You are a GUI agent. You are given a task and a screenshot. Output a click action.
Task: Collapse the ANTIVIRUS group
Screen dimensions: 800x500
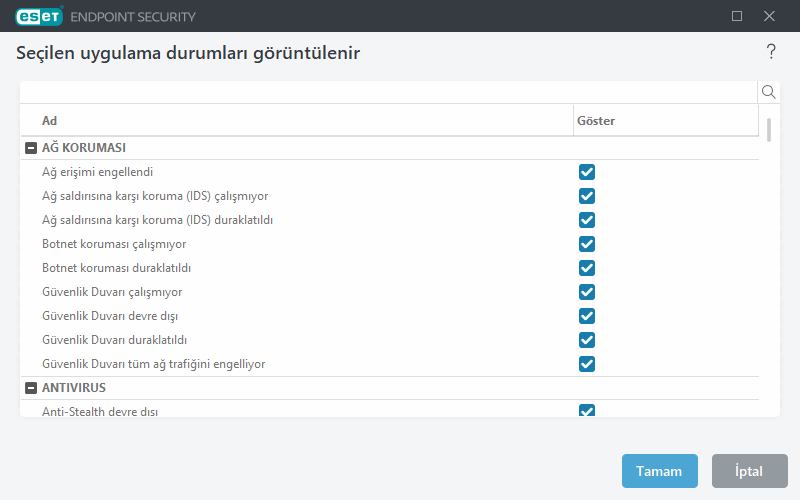point(31,388)
